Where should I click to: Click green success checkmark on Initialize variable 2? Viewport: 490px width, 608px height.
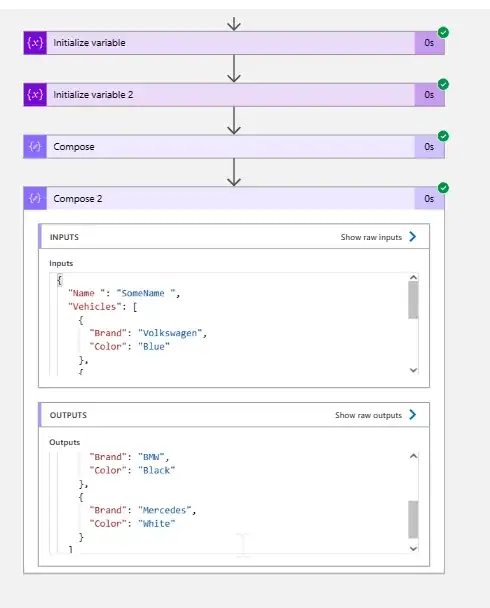click(x=443, y=84)
